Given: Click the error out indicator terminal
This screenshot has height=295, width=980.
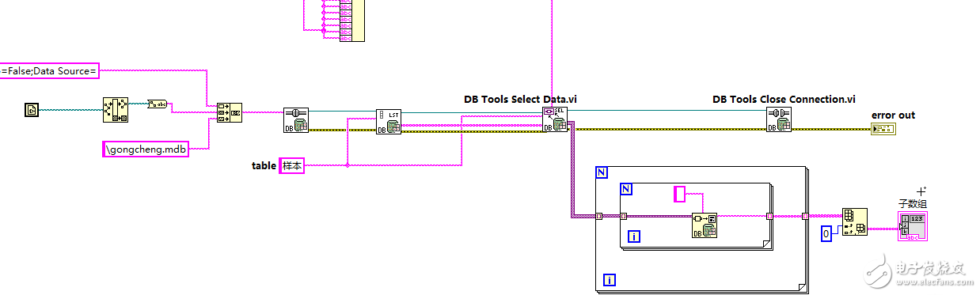Looking at the screenshot, I should click(883, 129).
